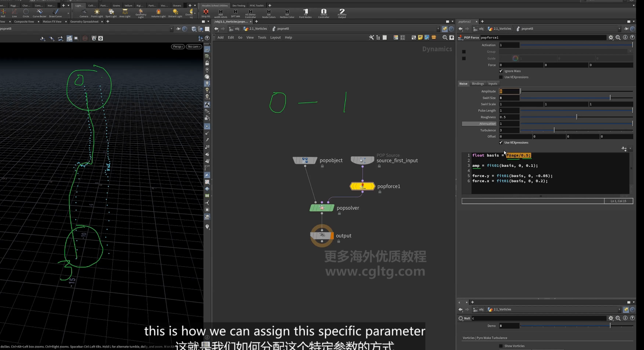Enable the Show Vorticles checkbox

[x=501, y=346]
